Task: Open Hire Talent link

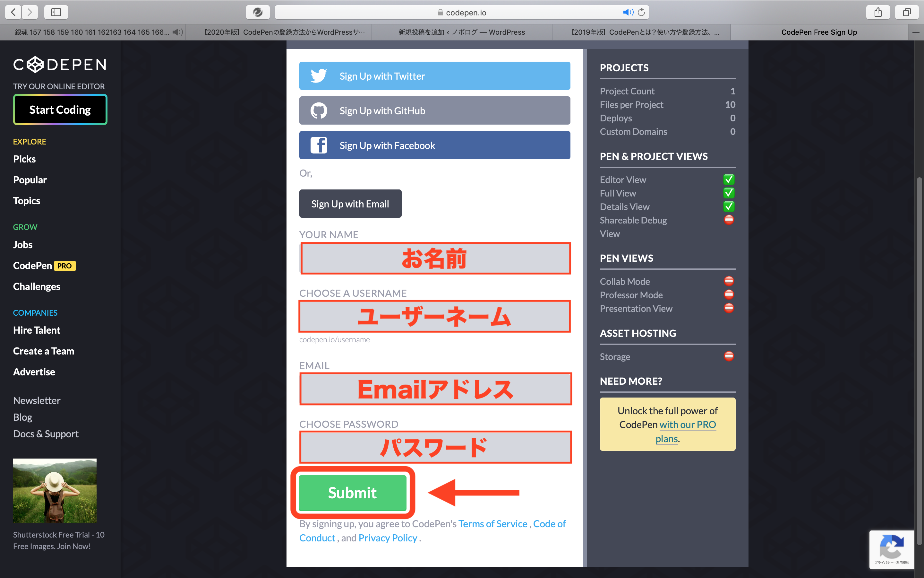Action: 37,330
